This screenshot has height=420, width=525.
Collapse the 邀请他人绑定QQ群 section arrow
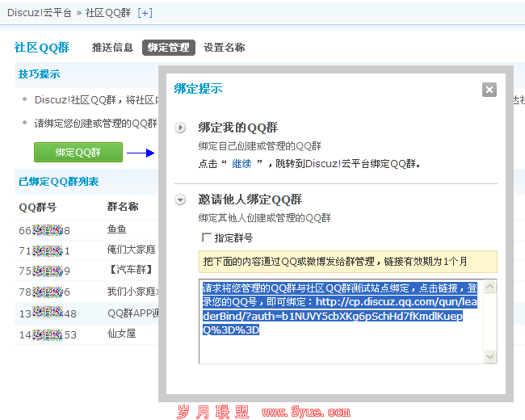pos(180,200)
